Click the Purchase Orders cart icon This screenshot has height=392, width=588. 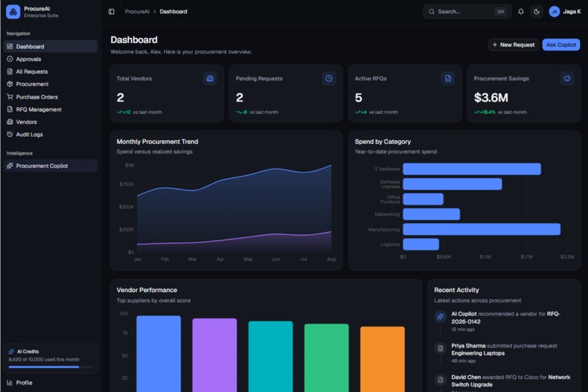(x=9, y=97)
